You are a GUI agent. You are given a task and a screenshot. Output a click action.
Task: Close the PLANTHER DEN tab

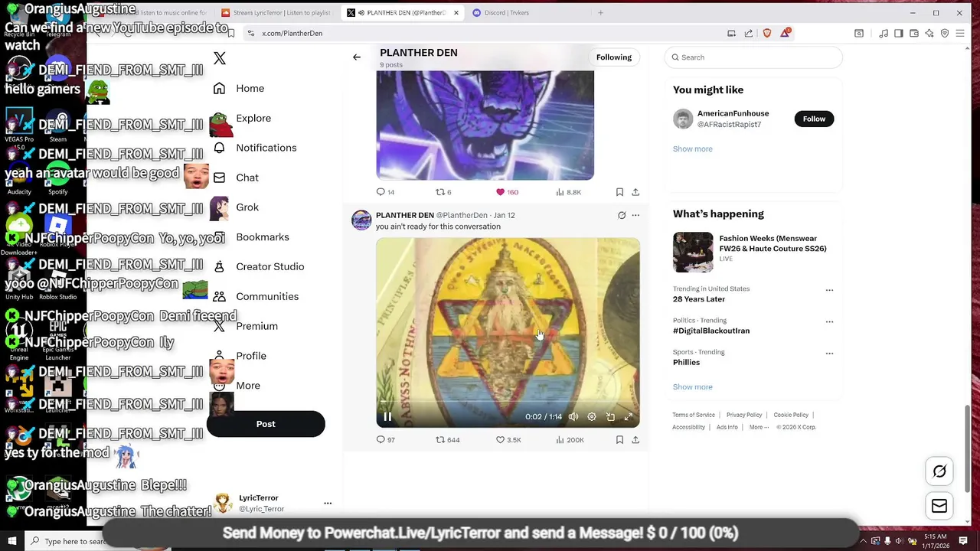point(456,13)
